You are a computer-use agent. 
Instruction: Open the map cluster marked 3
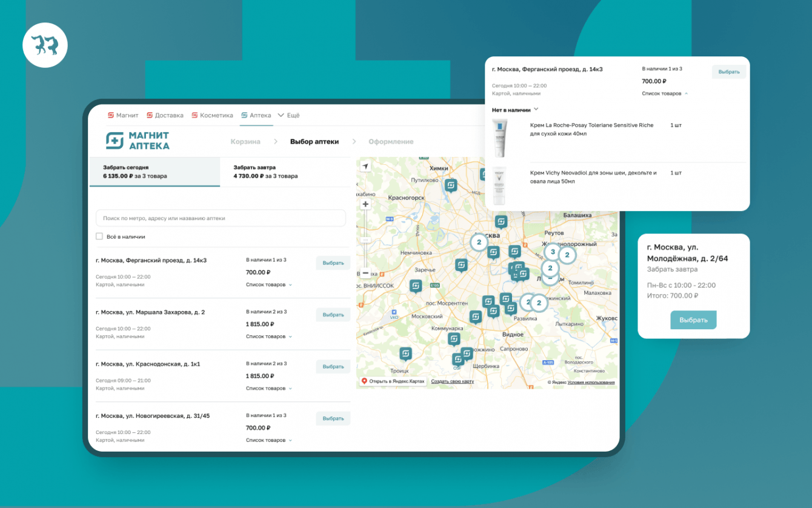tap(553, 252)
